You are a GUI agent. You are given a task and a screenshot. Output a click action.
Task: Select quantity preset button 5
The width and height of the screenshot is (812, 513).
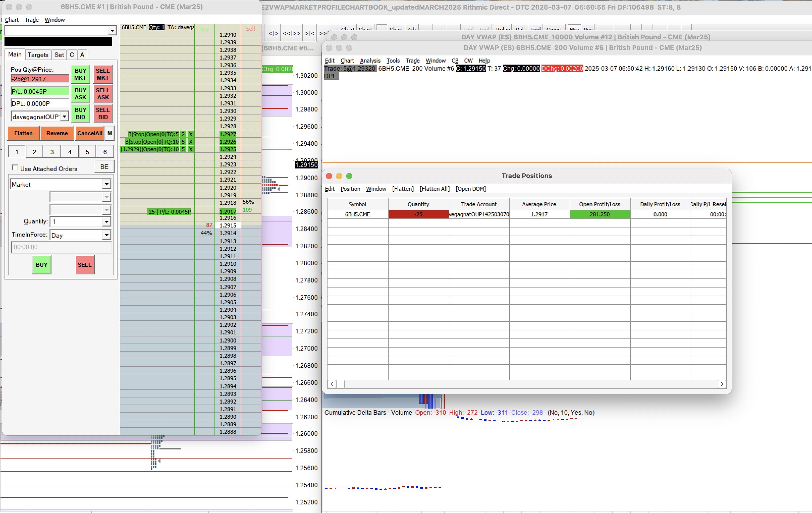pos(87,152)
